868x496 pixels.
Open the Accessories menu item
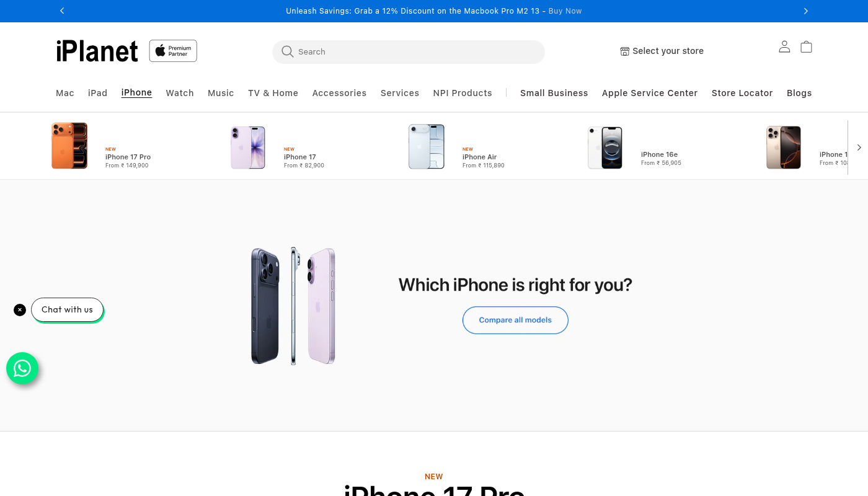click(339, 93)
